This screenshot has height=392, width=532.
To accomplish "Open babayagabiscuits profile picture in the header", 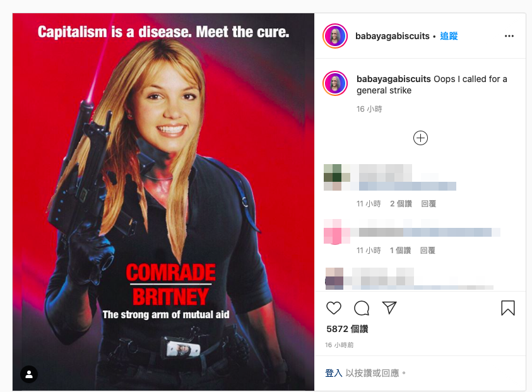I will [335, 36].
